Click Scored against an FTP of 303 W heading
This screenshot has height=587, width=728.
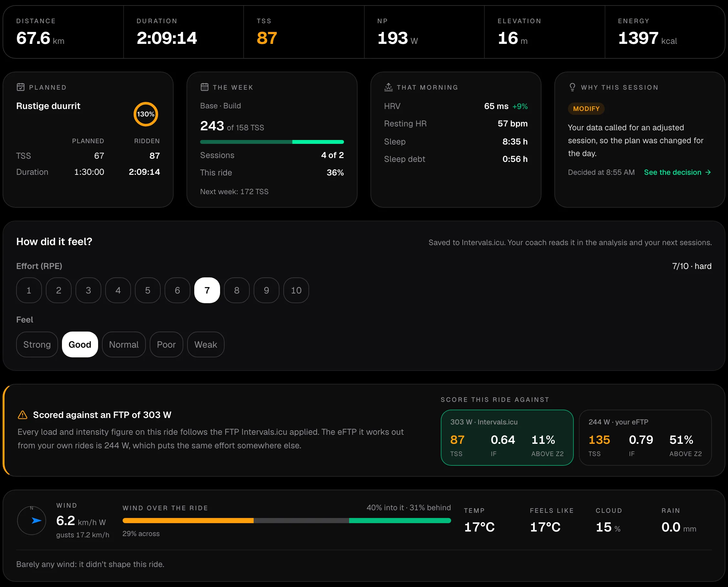[102, 415]
